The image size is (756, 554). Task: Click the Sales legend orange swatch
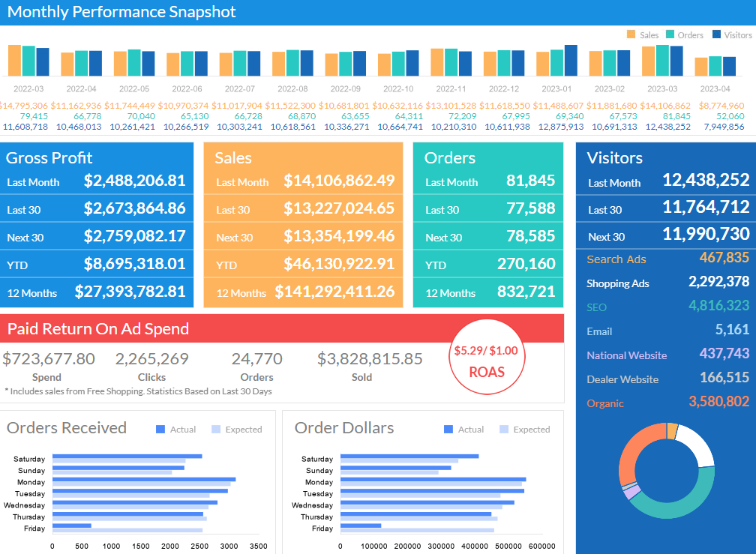coord(631,34)
